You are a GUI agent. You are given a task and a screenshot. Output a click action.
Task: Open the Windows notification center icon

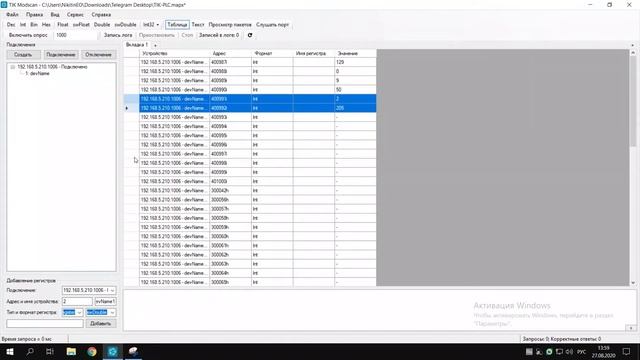pyautogui.click(x=626, y=351)
